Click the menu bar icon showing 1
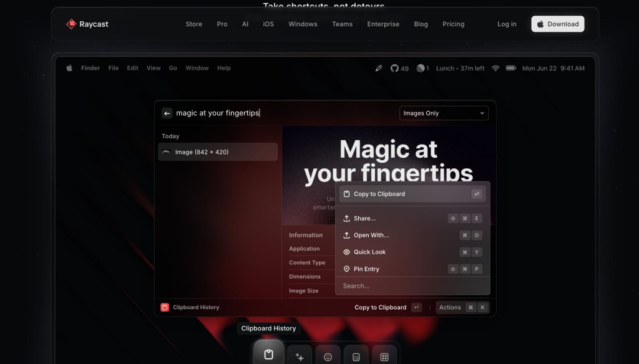Image resolution: width=639 pixels, height=364 pixels. [x=422, y=69]
